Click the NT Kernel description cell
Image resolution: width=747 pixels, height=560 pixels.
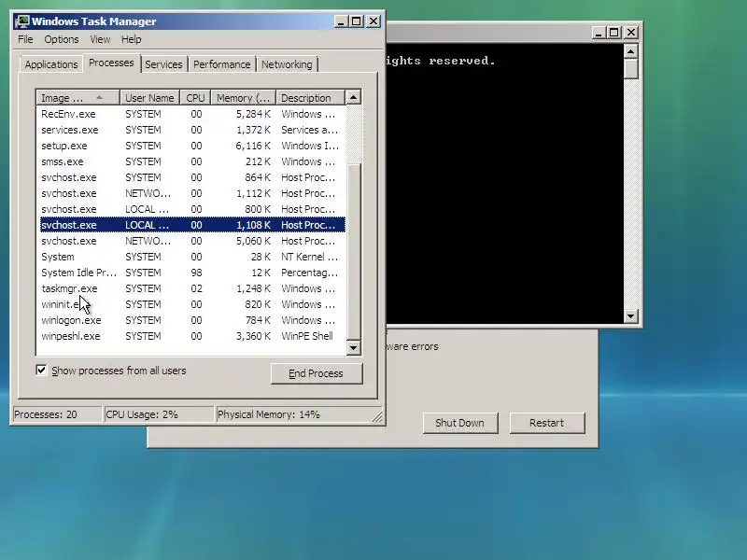coord(309,257)
